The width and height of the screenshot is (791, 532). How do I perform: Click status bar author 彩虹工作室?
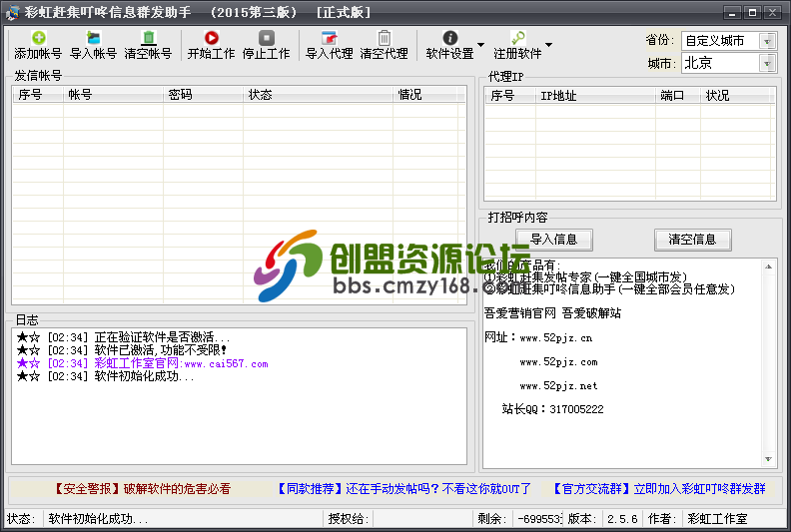tap(717, 519)
